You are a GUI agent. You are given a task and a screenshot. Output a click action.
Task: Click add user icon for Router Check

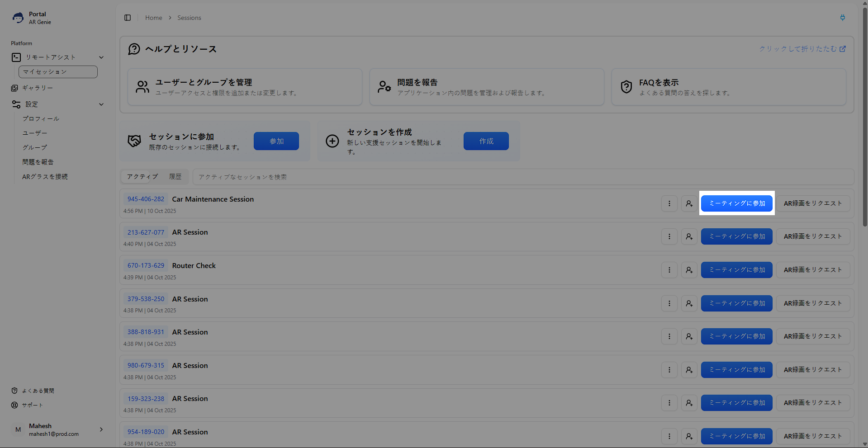[x=689, y=270]
